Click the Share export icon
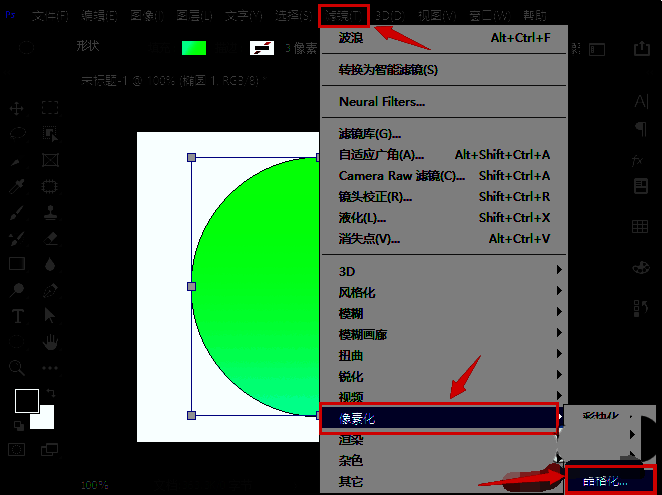This screenshot has height=495, width=662. pyautogui.click(x=642, y=48)
